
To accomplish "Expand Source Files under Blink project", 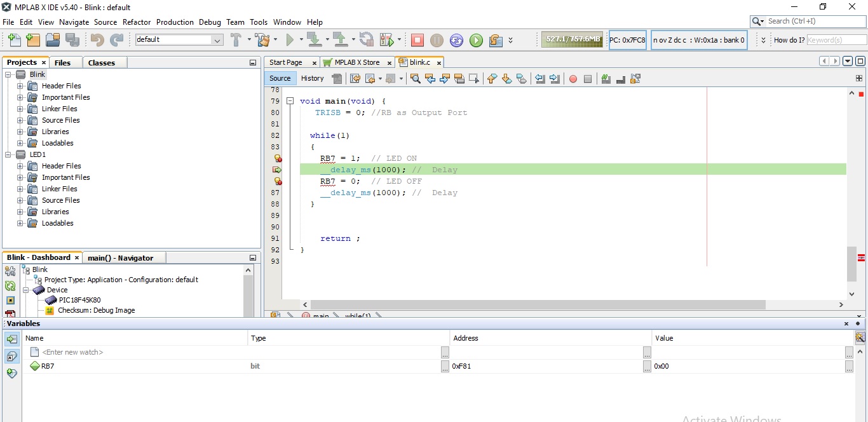I will point(20,120).
